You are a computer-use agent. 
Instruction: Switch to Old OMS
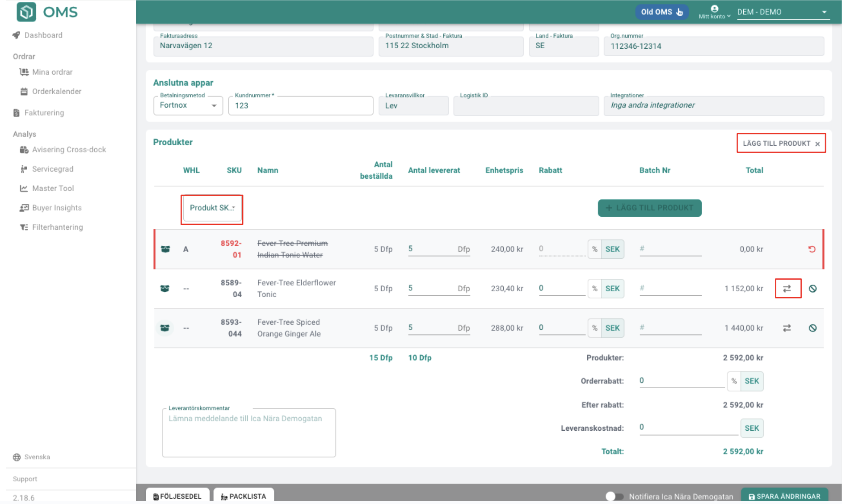coord(661,12)
